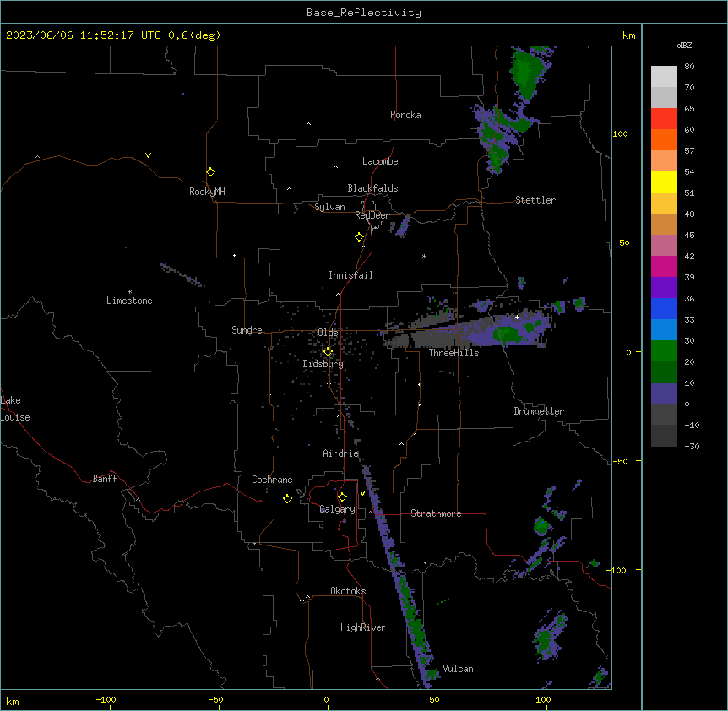Click the Innisfail label
Viewport: 728px width, 711px height.
pos(350,275)
